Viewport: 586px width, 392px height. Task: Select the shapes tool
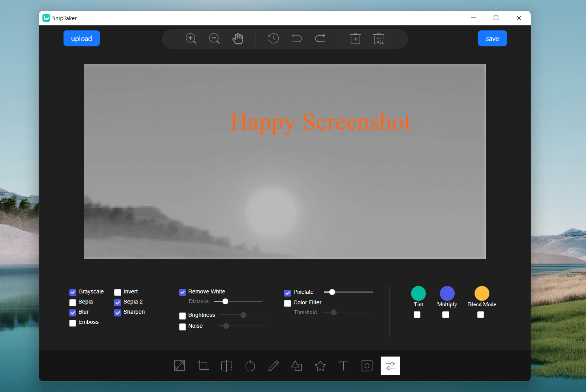(297, 366)
